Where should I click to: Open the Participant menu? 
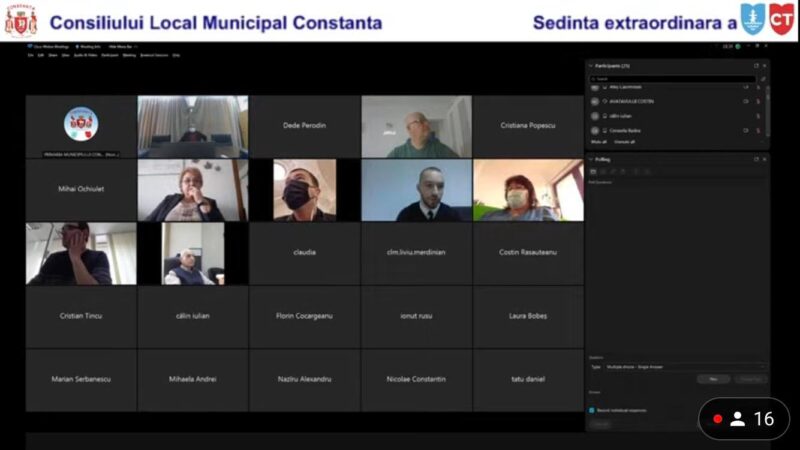tap(109, 55)
